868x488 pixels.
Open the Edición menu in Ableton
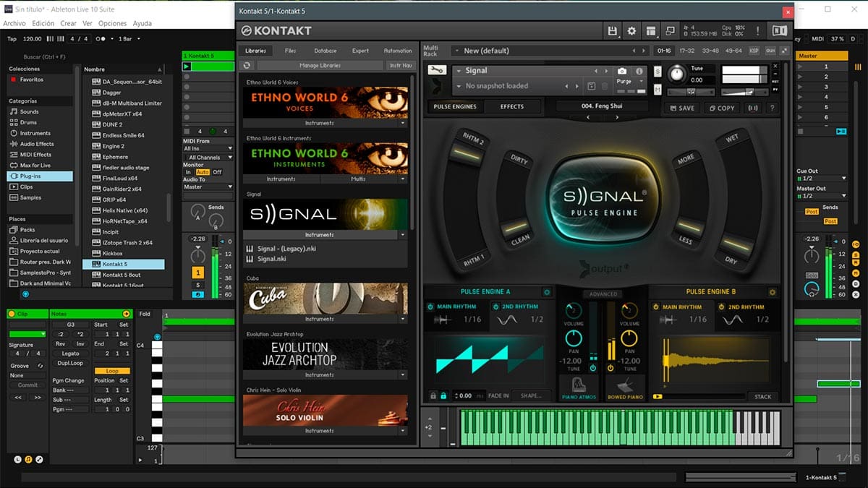43,23
